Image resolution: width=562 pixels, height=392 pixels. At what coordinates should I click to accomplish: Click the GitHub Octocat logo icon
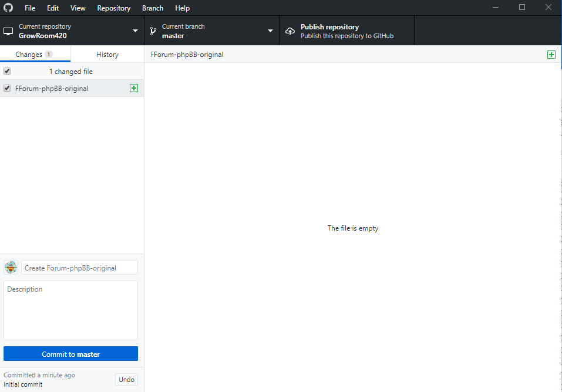click(8, 8)
